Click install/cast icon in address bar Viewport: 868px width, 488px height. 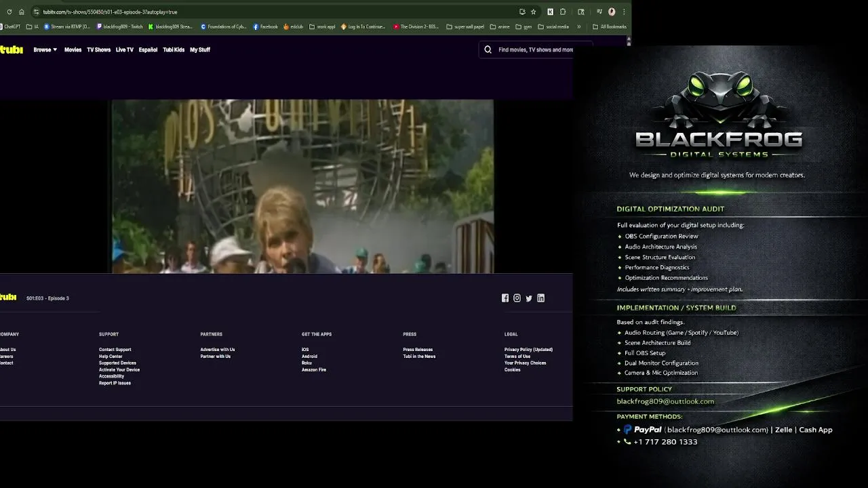[x=522, y=12]
